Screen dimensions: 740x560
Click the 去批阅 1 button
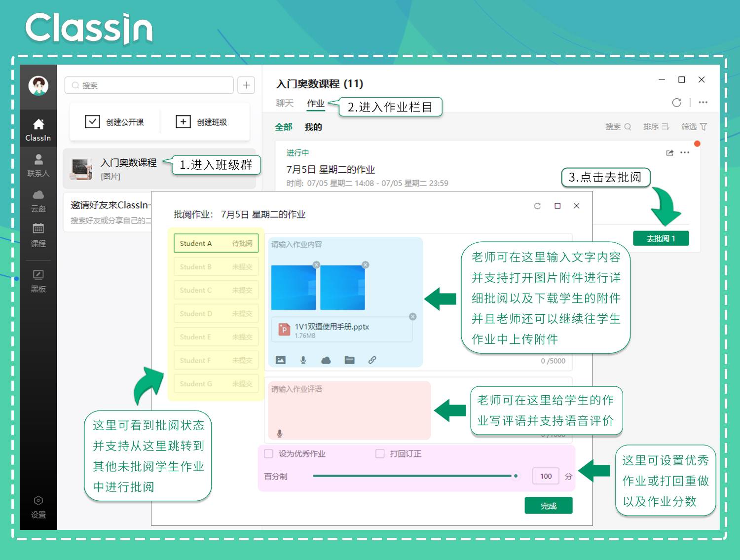(x=661, y=238)
